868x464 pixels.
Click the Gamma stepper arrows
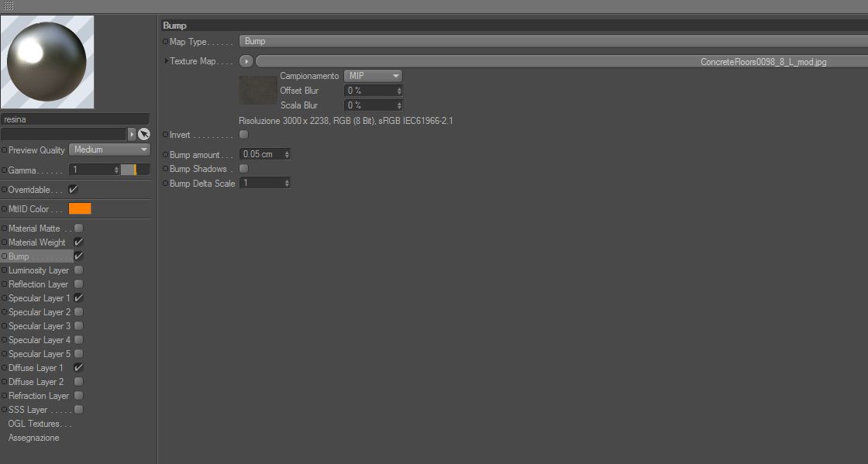[116, 170]
